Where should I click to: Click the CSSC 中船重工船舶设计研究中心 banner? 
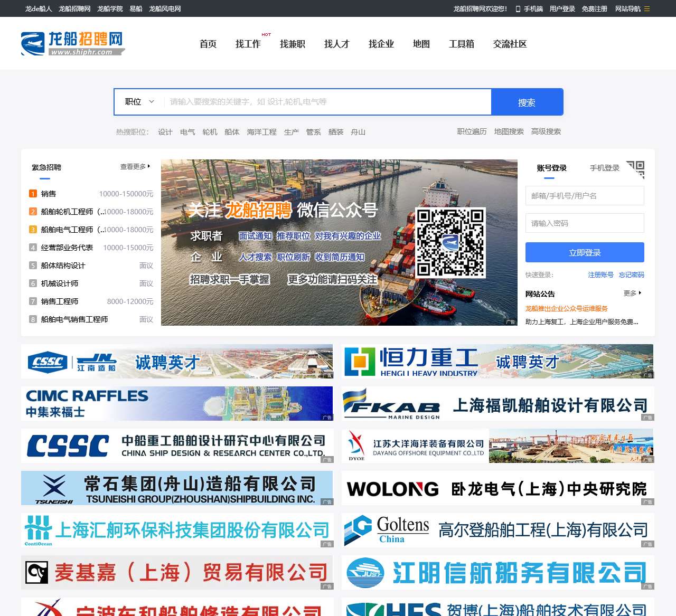click(177, 446)
